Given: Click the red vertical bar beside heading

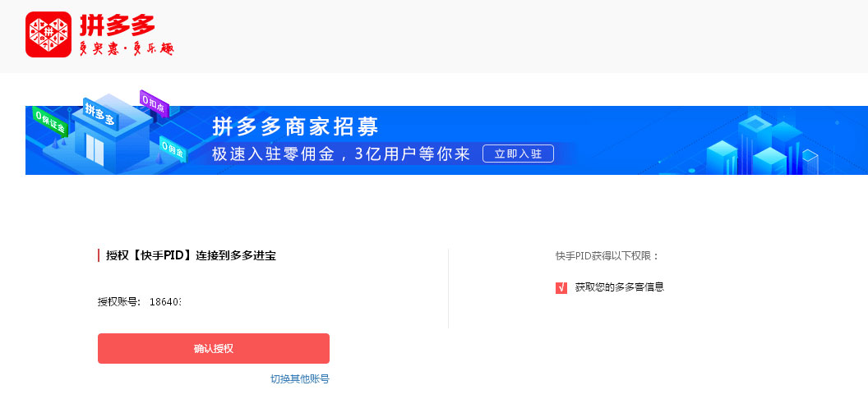Looking at the screenshot, I should pyautogui.click(x=99, y=256).
